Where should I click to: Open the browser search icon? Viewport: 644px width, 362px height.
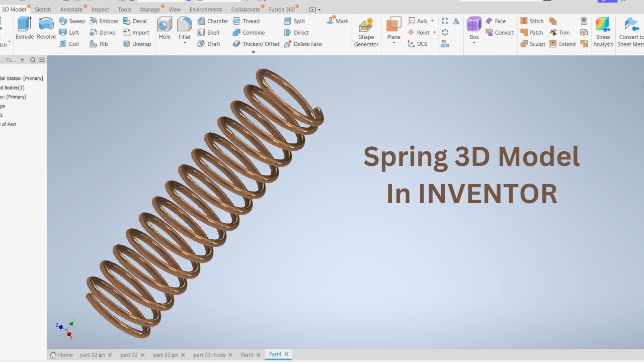pos(33,60)
